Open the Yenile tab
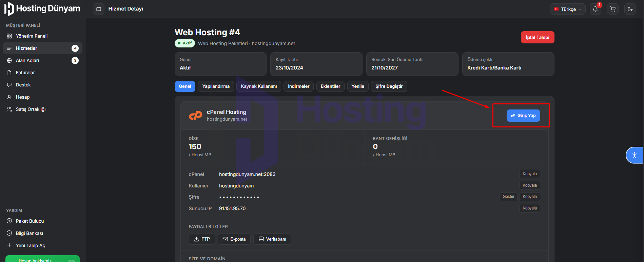 (358, 86)
